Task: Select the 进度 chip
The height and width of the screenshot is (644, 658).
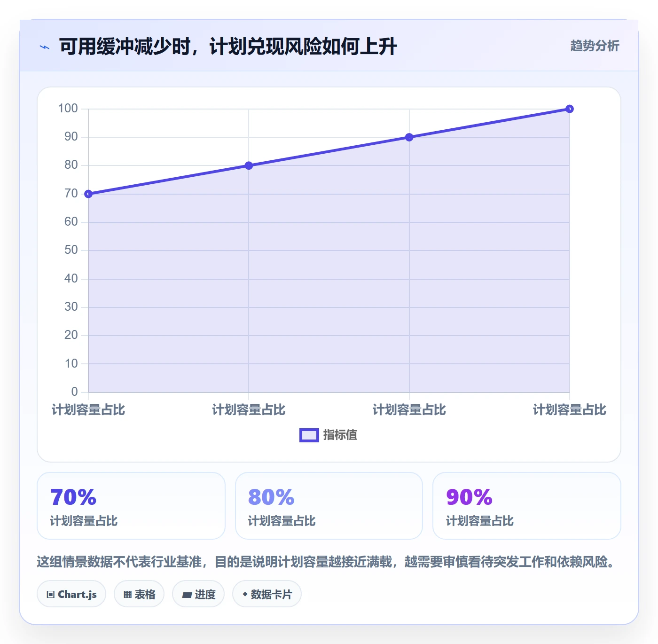Action: click(198, 594)
